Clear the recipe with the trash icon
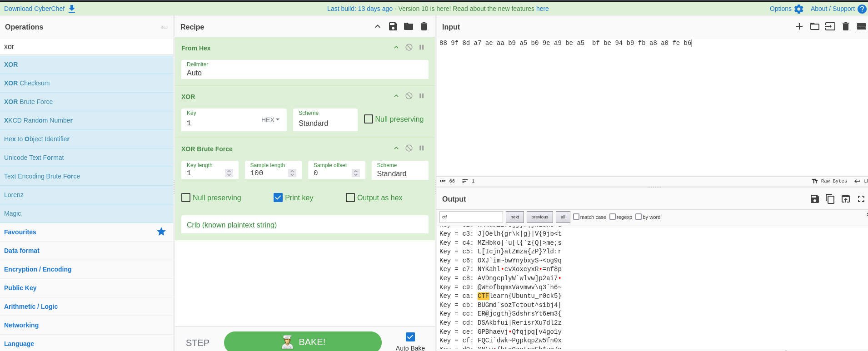This screenshot has height=351, width=868. (424, 27)
